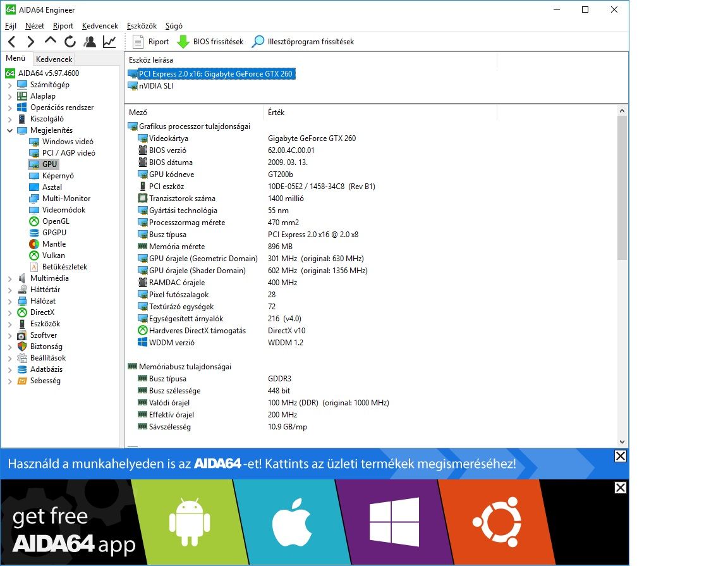The width and height of the screenshot is (728, 566).
Task: Click BIOS frissítések toolbar button
Action: click(x=210, y=42)
